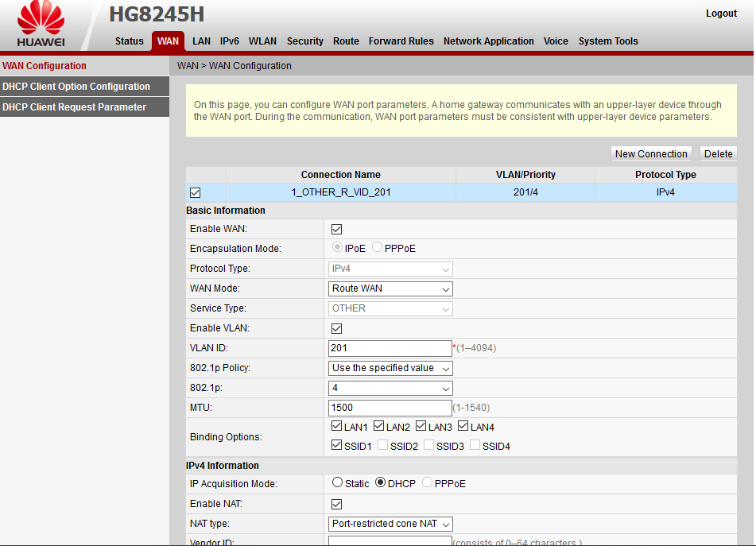
Task: Toggle LAN3 binding checkbox
Action: point(421,426)
